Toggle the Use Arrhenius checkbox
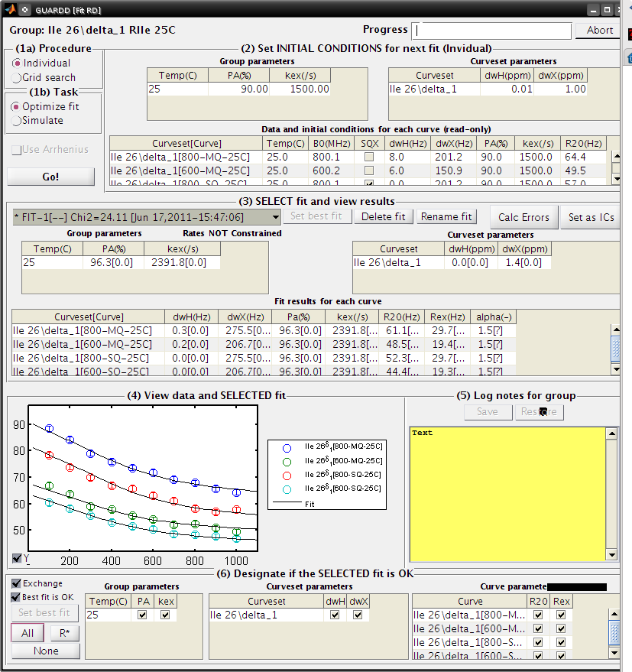 pyautogui.click(x=17, y=150)
